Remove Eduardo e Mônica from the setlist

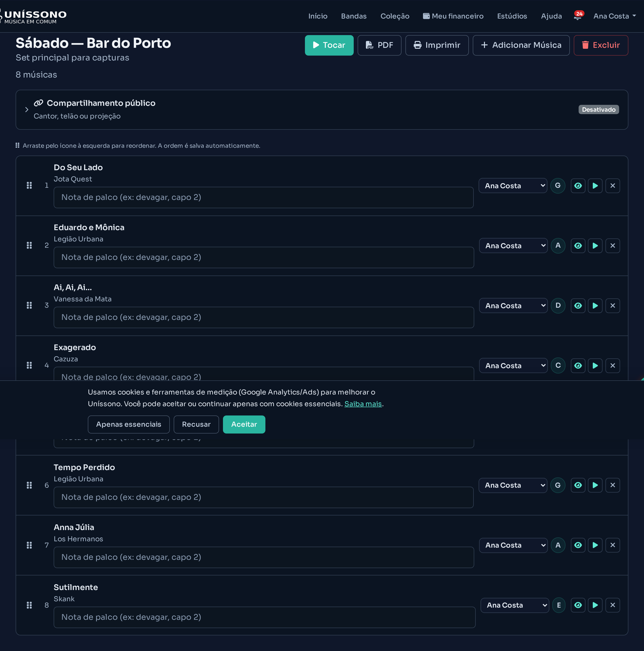pos(613,246)
